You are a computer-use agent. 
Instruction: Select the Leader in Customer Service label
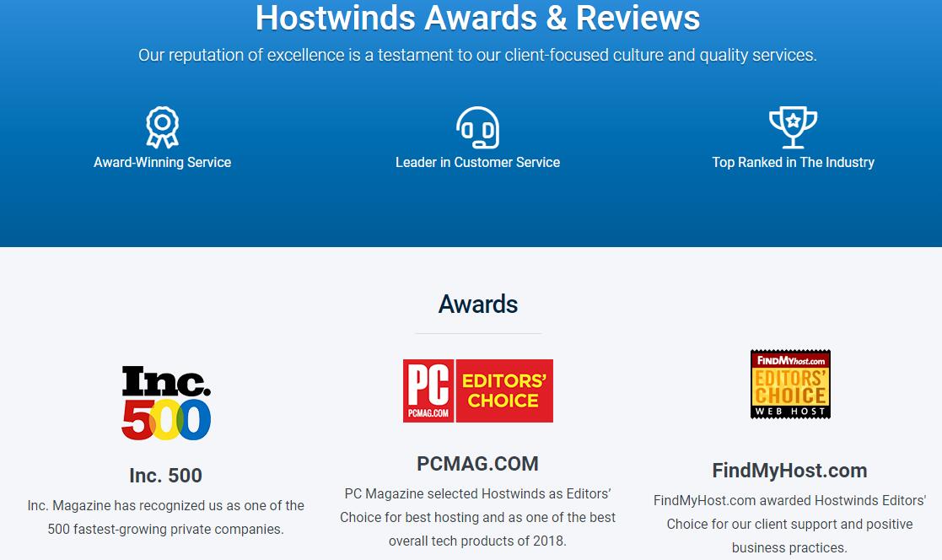pos(477,162)
